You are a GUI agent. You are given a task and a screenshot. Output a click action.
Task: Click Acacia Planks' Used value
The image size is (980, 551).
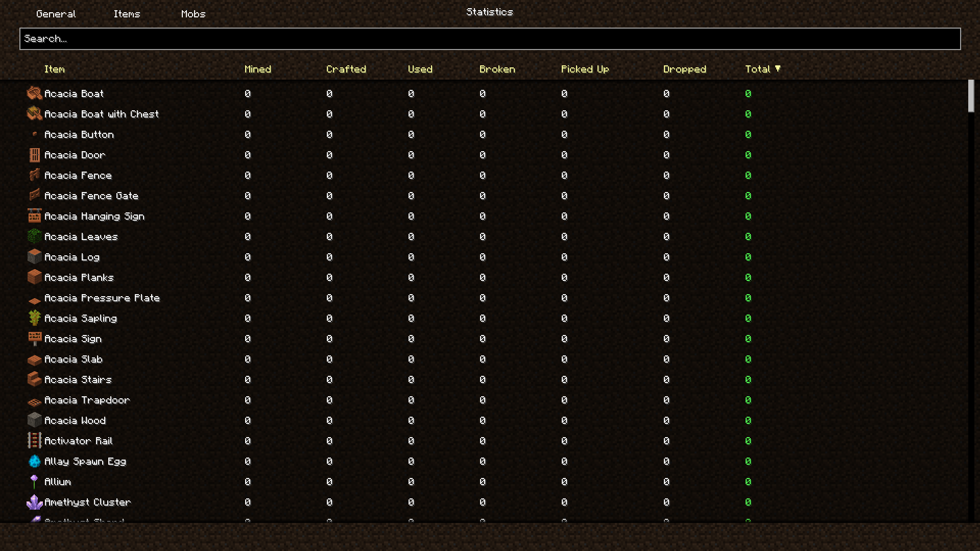point(411,277)
